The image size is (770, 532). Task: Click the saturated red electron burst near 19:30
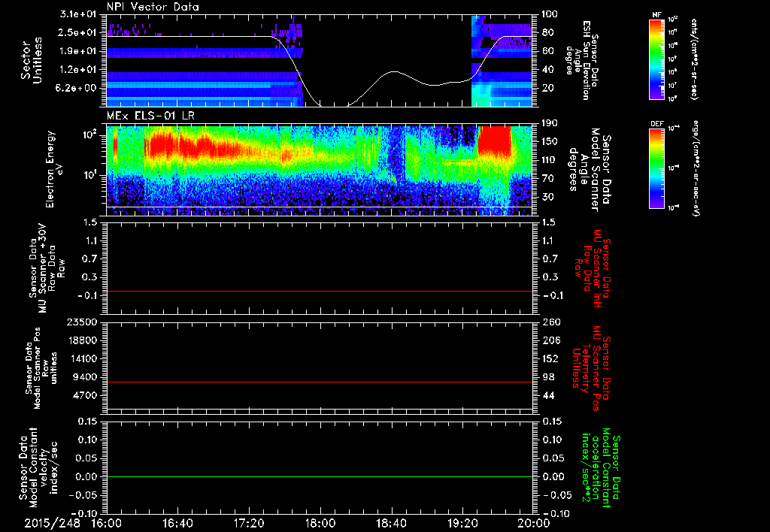coord(495,142)
